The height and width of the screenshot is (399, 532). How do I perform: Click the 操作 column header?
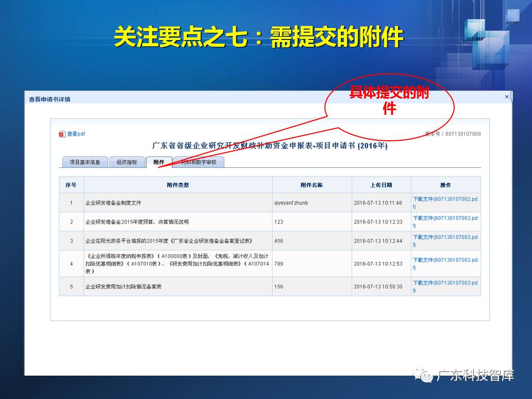point(445,185)
